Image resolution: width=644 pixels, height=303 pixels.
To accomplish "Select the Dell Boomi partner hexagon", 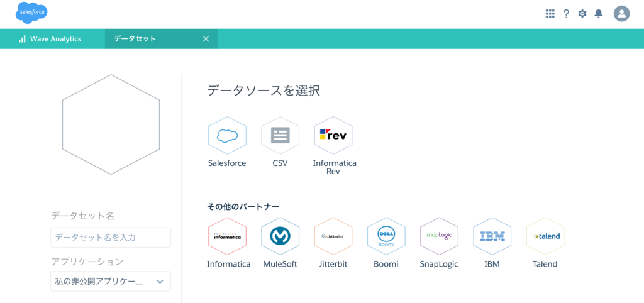I will pyautogui.click(x=386, y=236).
